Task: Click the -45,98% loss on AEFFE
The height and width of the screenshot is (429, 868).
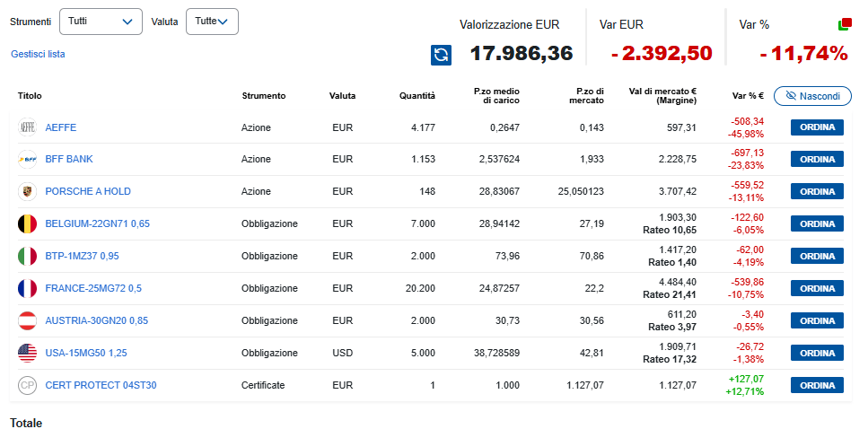Action: click(x=748, y=134)
